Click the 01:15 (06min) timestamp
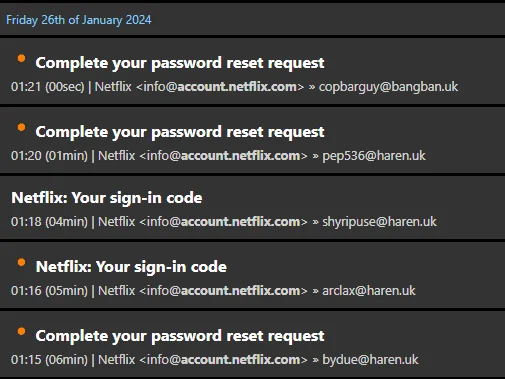Screen dimensions: 505x379 click(x=49, y=360)
